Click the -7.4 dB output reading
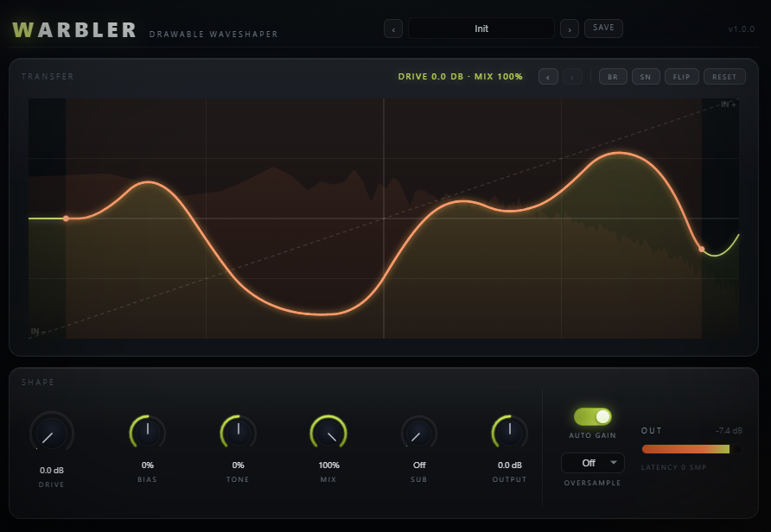This screenshot has width=771, height=532. pyautogui.click(x=729, y=430)
